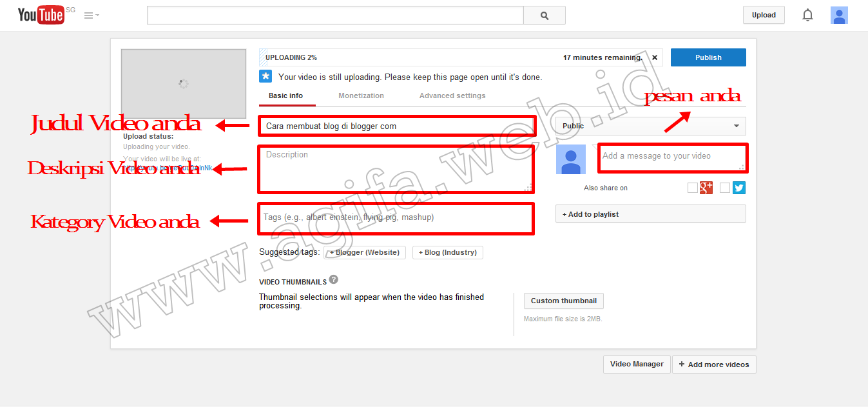Click the uploading progress bar

451,57
